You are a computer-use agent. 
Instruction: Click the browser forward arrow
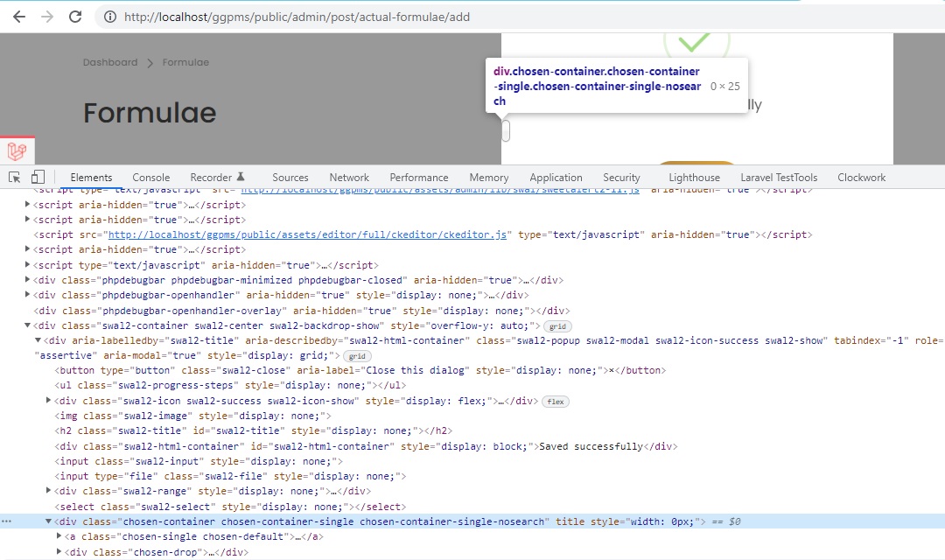pos(47,17)
